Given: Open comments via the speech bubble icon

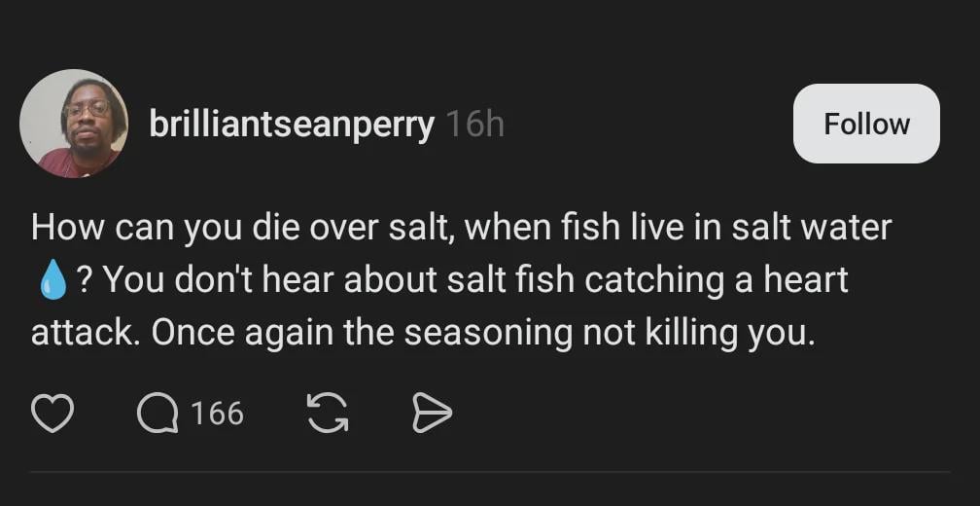Looking at the screenshot, I should [x=157, y=415].
